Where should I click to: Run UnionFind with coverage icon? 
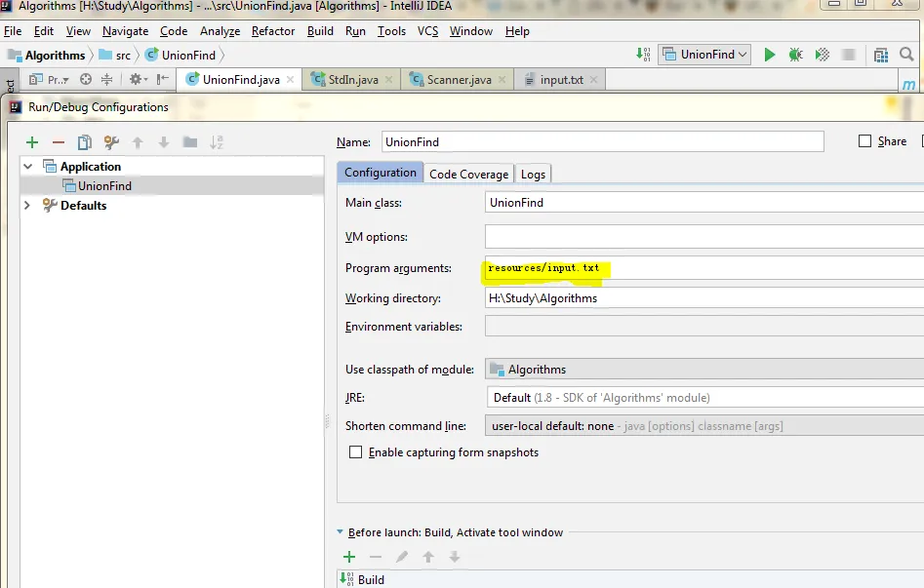point(823,55)
